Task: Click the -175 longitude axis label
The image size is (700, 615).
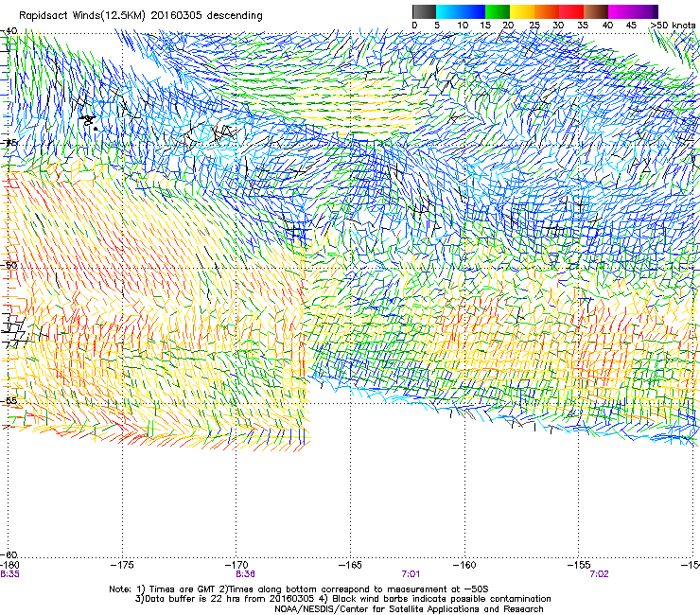Action: (x=122, y=565)
